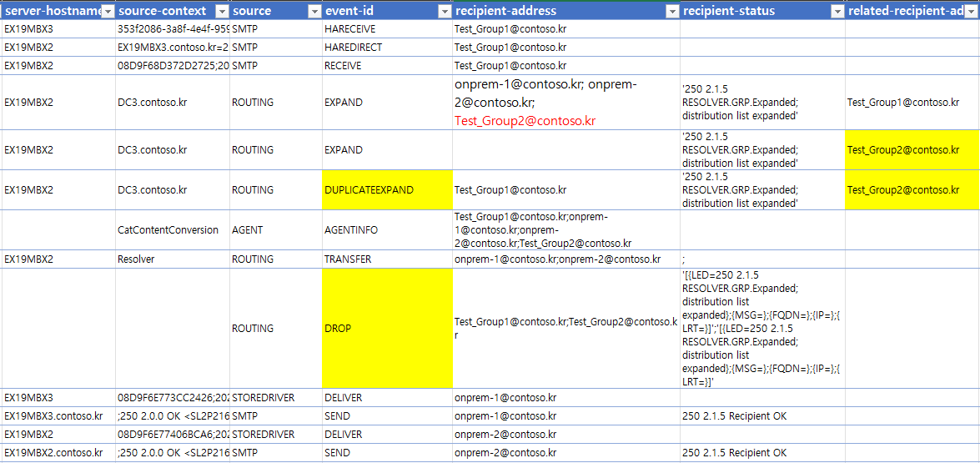
Task: Click the yellow DUPLICATEEXPAND cell
Action: pyautogui.click(x=388, y=190)
